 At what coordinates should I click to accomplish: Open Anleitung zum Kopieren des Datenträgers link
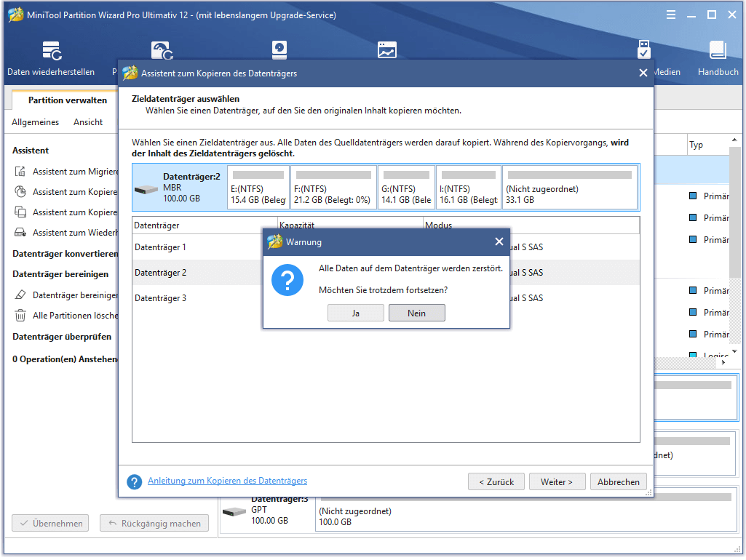(227, 481)
